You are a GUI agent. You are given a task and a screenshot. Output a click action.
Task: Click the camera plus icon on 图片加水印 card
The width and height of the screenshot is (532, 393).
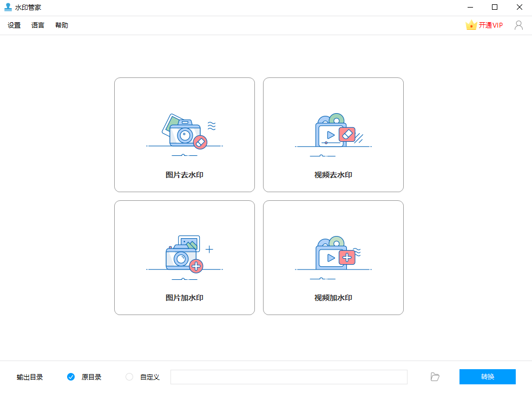point(184,254)
